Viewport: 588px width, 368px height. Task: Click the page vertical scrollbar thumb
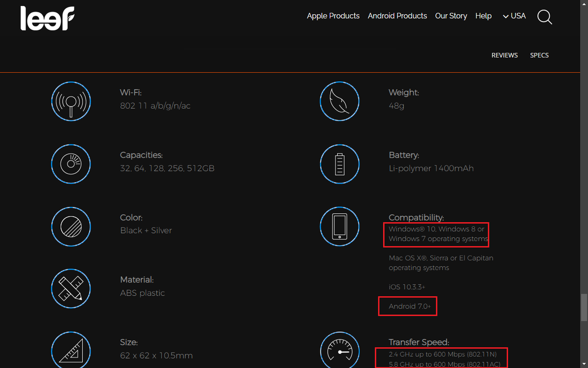584,307
